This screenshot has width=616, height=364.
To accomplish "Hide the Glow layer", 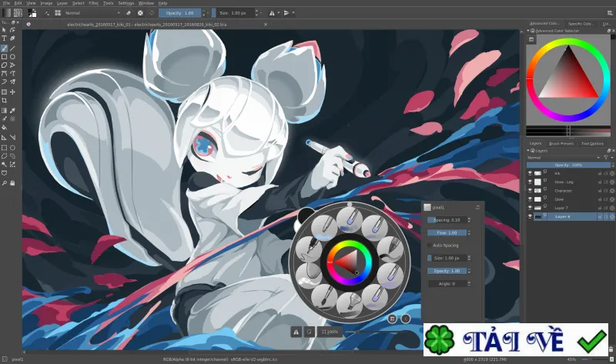I will click(x=530, y=199).
